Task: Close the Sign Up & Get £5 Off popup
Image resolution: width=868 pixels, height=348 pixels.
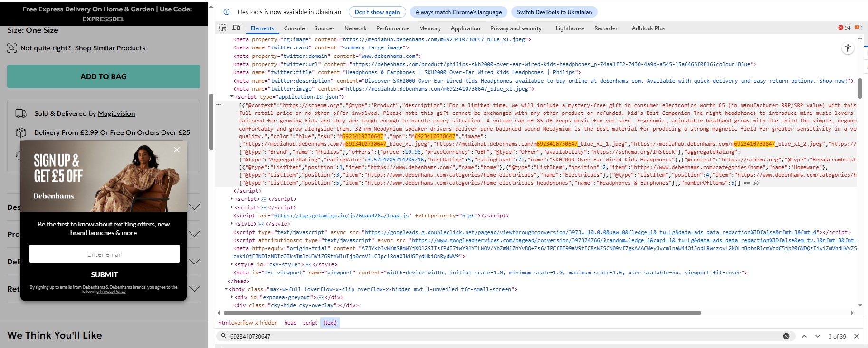Action: (177, 150)
